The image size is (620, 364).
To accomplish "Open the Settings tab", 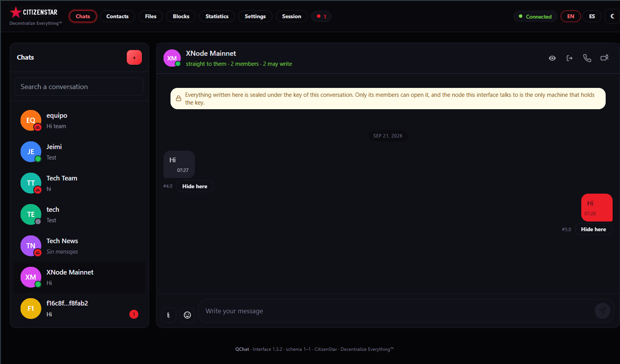I will coord(255,16).
